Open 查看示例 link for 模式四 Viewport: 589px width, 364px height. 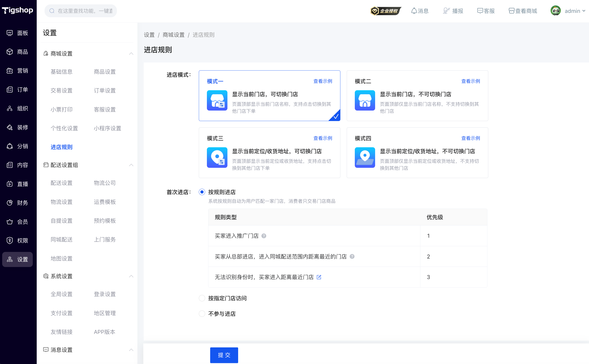[471, 138]
